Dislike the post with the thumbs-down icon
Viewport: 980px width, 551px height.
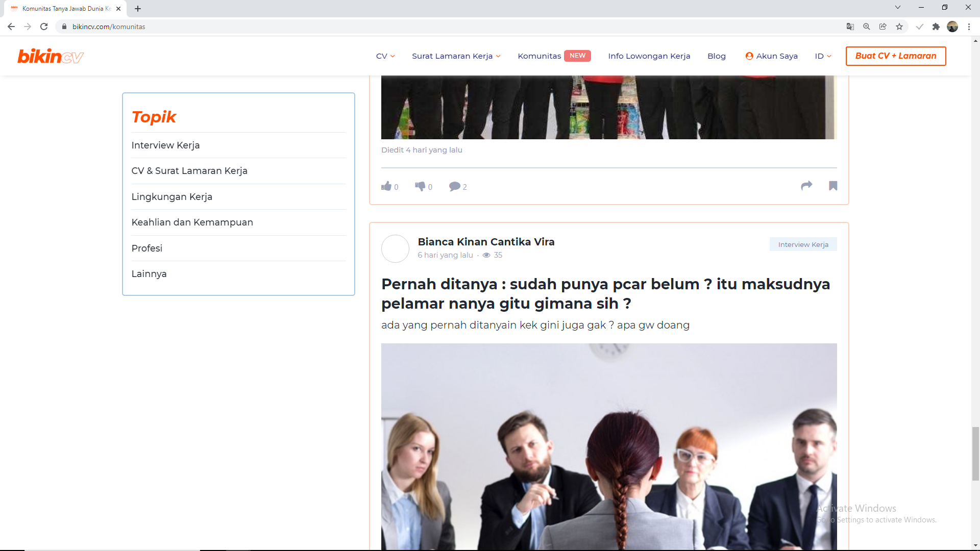click(421, 186)
